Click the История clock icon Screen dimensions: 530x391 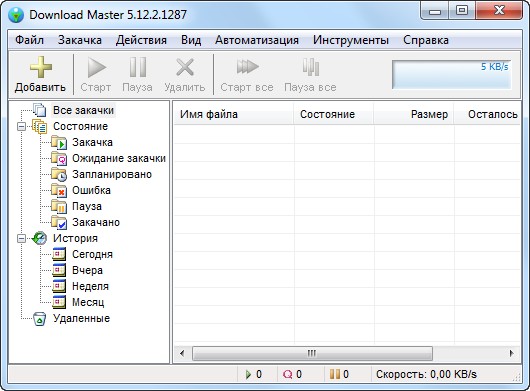tap(39, 238)
